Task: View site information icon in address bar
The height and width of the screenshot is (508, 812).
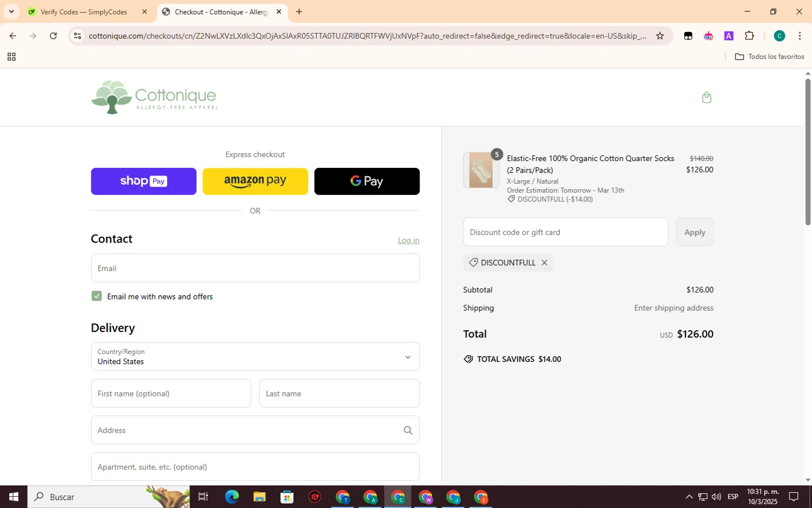Action: (77, 36)
